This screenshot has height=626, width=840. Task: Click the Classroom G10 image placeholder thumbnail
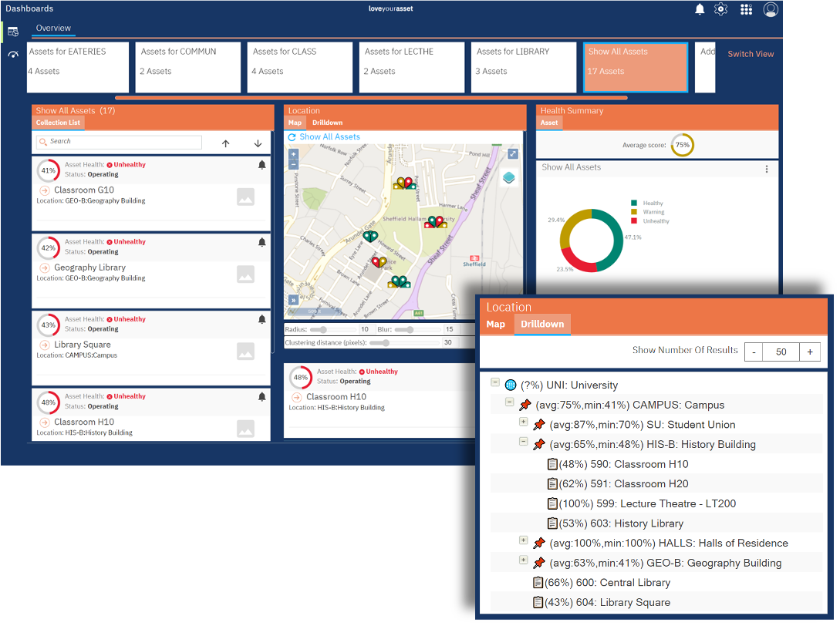point(245,197)
